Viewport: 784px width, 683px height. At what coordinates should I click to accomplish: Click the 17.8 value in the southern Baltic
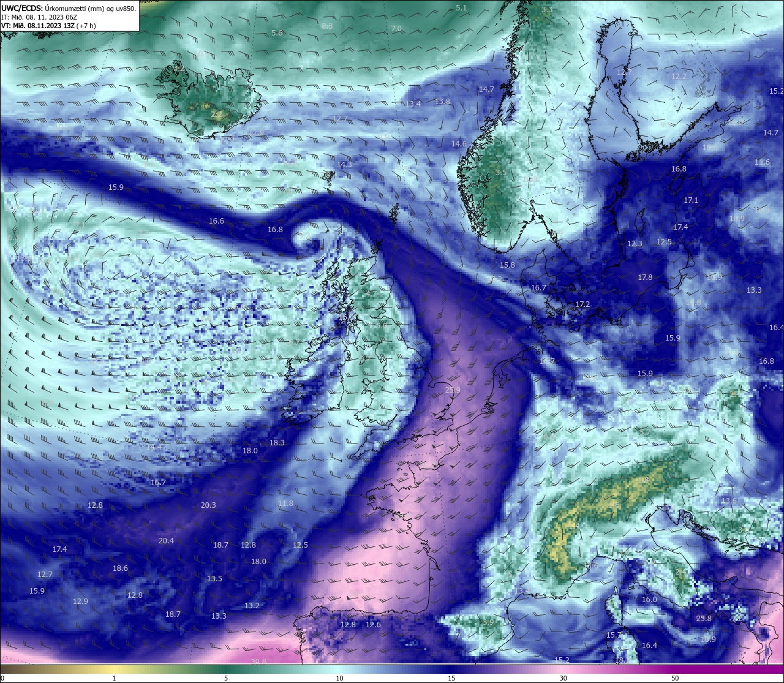click(x=645, y=277)
